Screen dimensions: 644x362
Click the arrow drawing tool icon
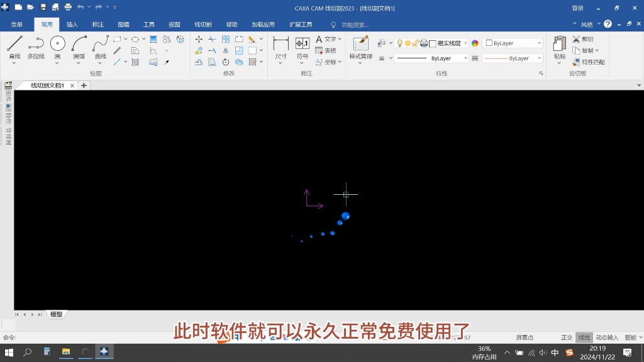[166, 62]
